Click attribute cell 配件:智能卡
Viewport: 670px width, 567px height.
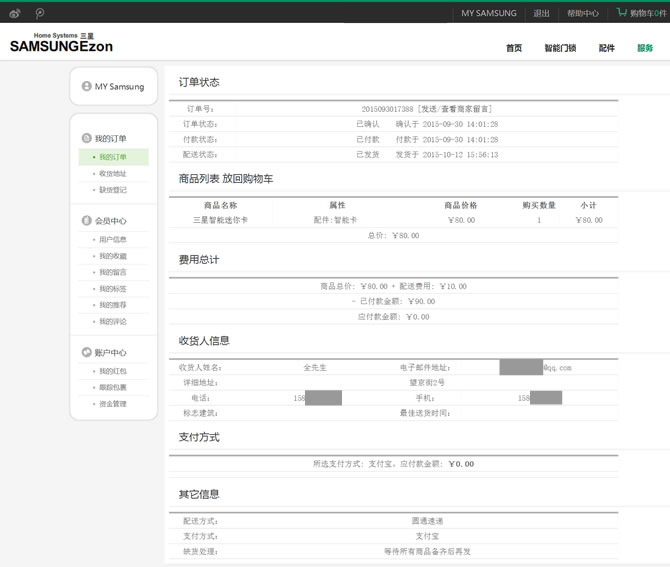[335, 220]
